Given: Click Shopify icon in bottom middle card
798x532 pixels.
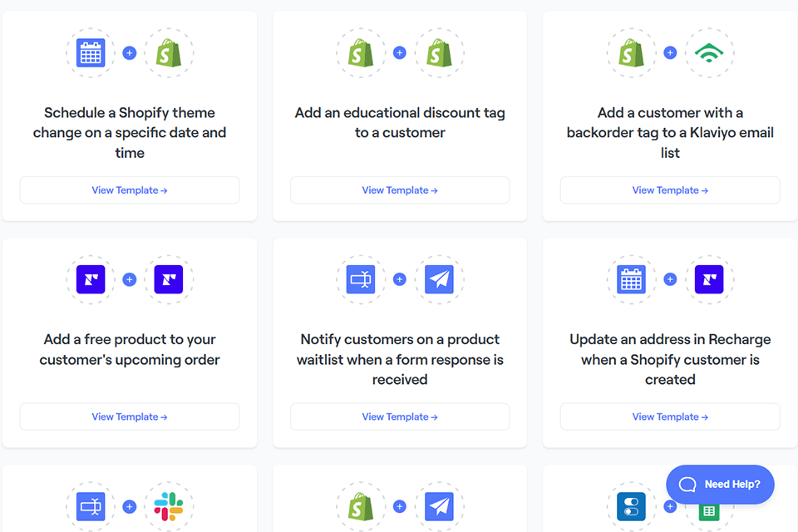Looking at the screenshot, I should [361, 506].
